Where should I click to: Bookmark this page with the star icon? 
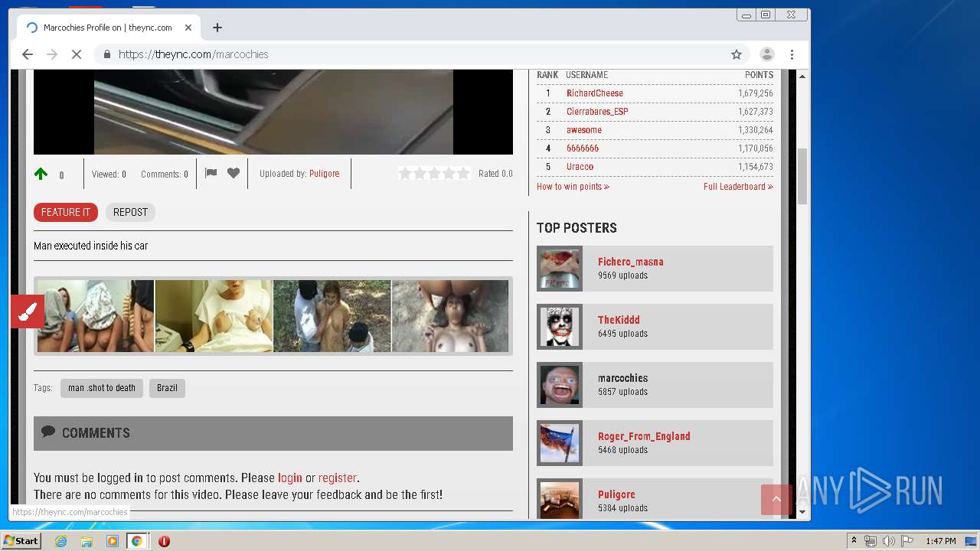point(737,54)
